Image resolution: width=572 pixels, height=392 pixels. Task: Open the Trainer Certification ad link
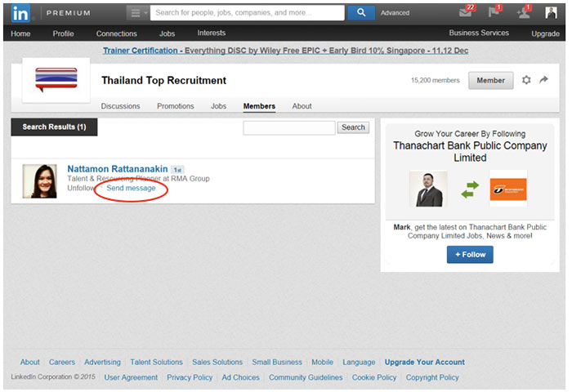tap(285, 51)
